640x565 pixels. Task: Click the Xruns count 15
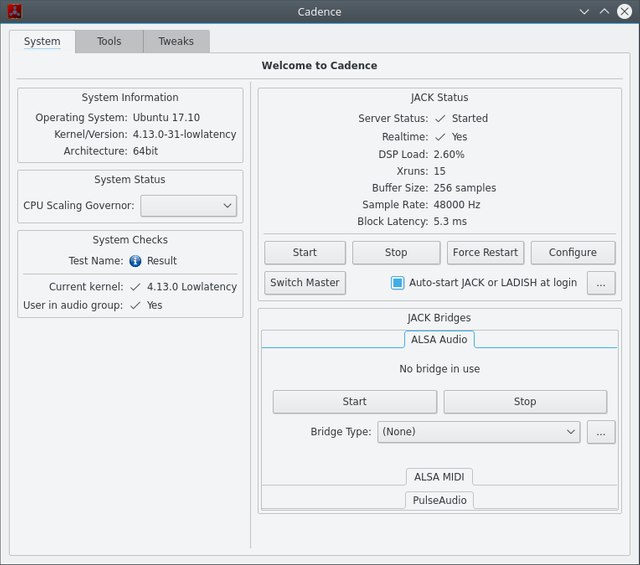point(440,171)
